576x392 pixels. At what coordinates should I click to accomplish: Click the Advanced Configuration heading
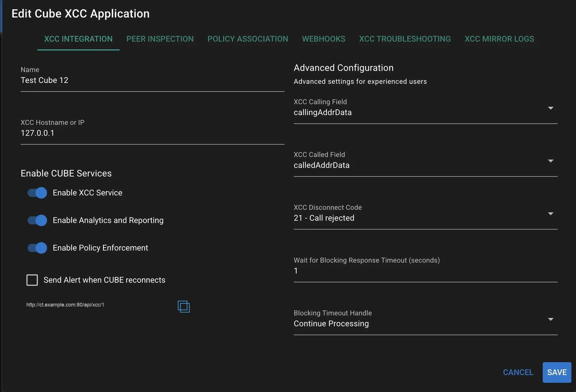point(344,68)
